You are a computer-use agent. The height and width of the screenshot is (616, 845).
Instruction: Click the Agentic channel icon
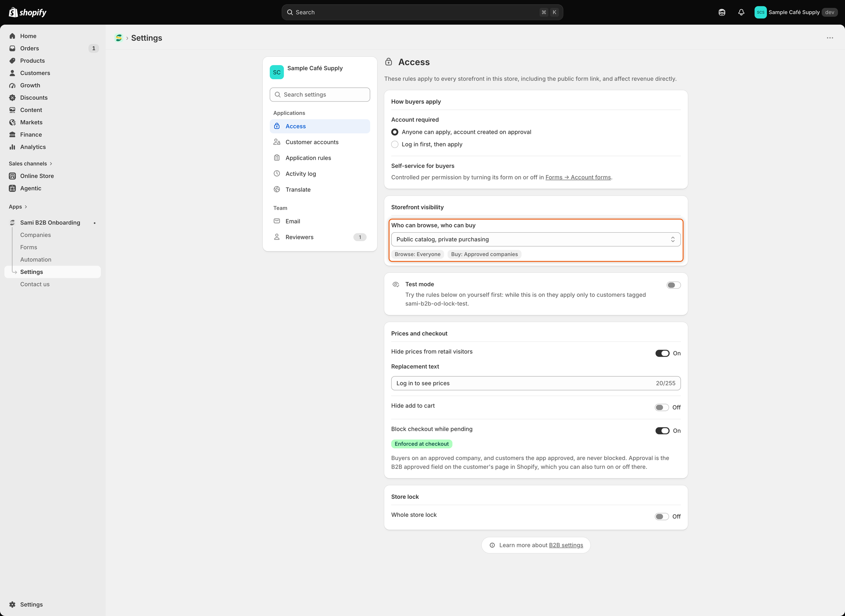click(12, 188)
